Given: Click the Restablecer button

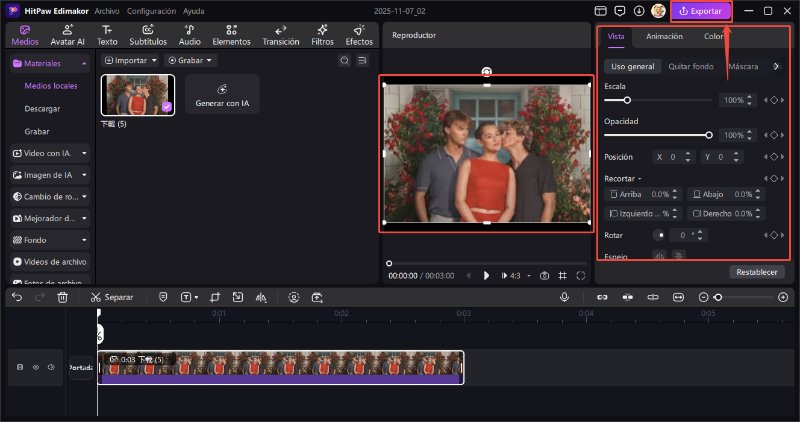Looking at the screenshot, I should click(x=756, y=271).
